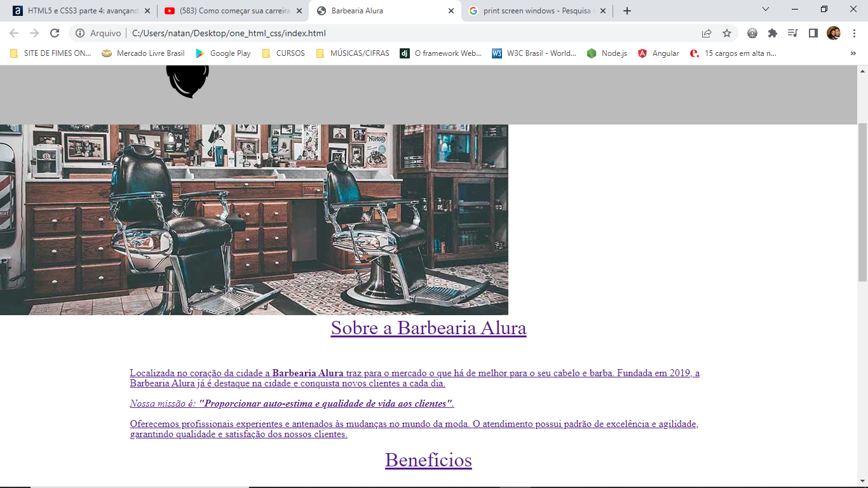Toggle the browser side panel icon
Viewport: 868px width, 488px height.
click(x=813, y=33)
